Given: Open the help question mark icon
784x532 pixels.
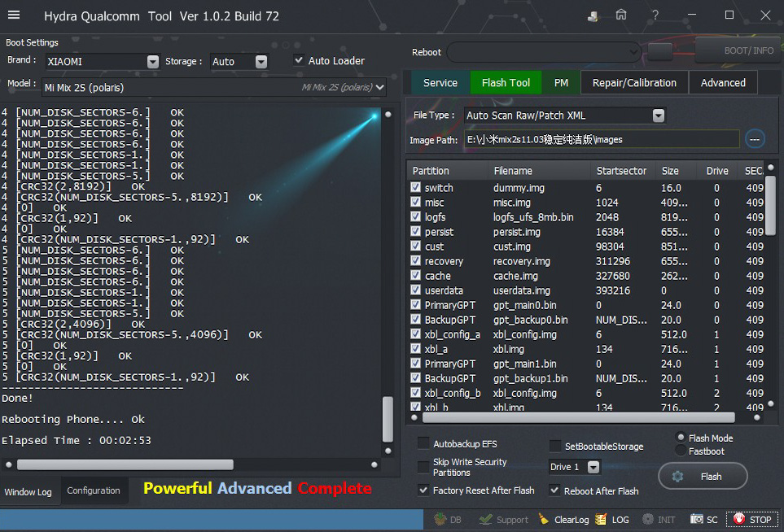Looking at the screenshot, I should (x=655, y=15).
